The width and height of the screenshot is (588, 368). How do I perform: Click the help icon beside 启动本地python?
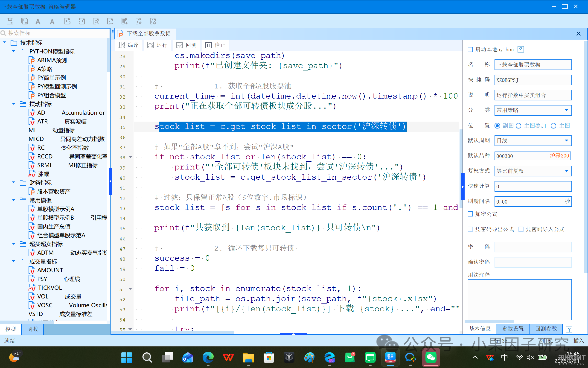[521, 50]
